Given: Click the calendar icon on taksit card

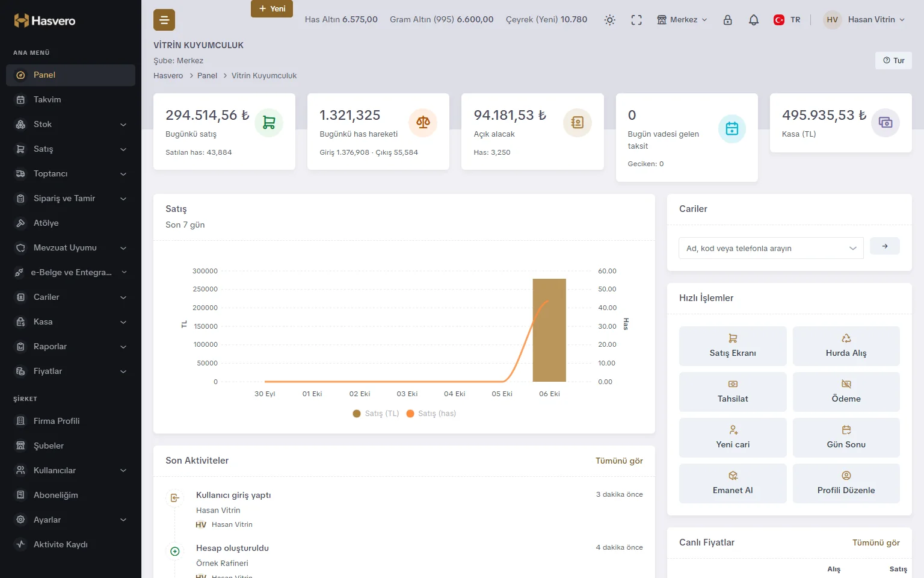Looking at the screenshot, I should pos(732,128).
